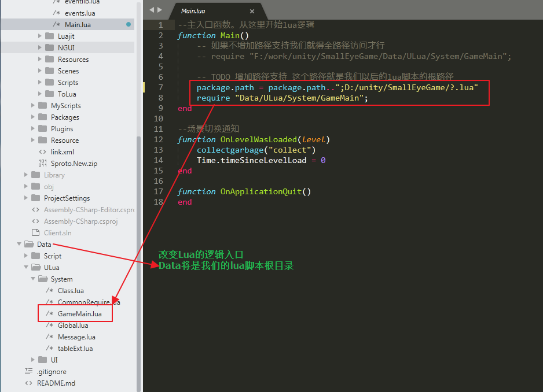Screen dimensions: 543x392
Task: Expand the ToLua folder arrow
Action: click(39, 94)
